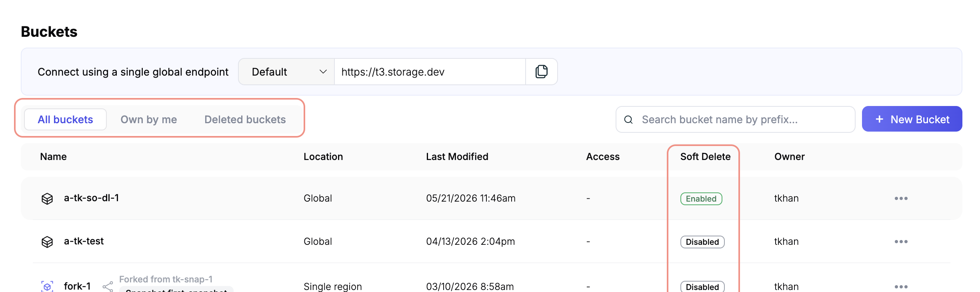Open bucket a-tk-so-dl-1

coord(91,198)
